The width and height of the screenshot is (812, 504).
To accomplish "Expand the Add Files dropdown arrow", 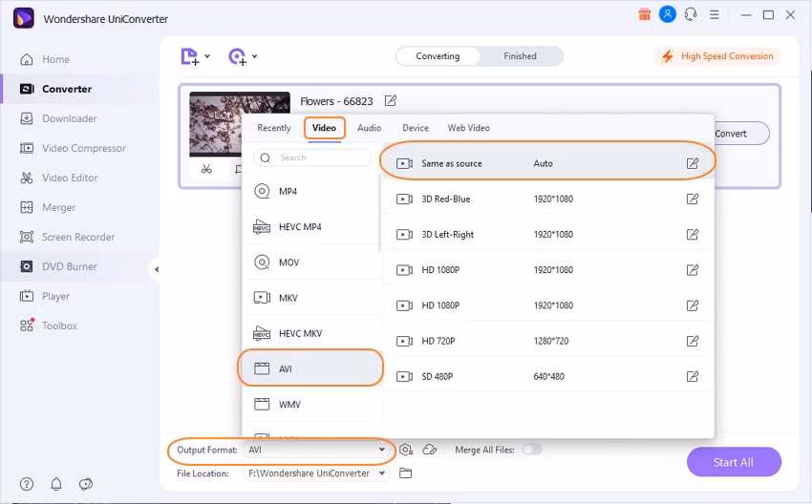I will [207, 56].
